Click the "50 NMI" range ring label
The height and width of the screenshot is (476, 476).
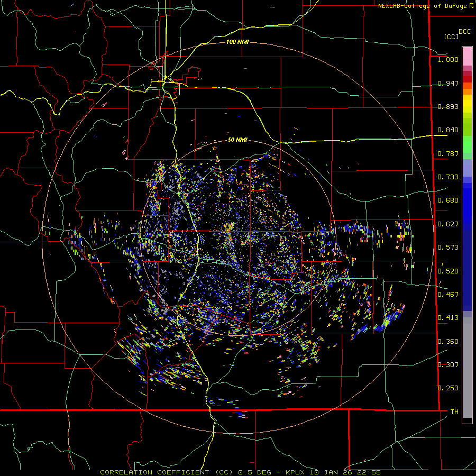[237, 140]
